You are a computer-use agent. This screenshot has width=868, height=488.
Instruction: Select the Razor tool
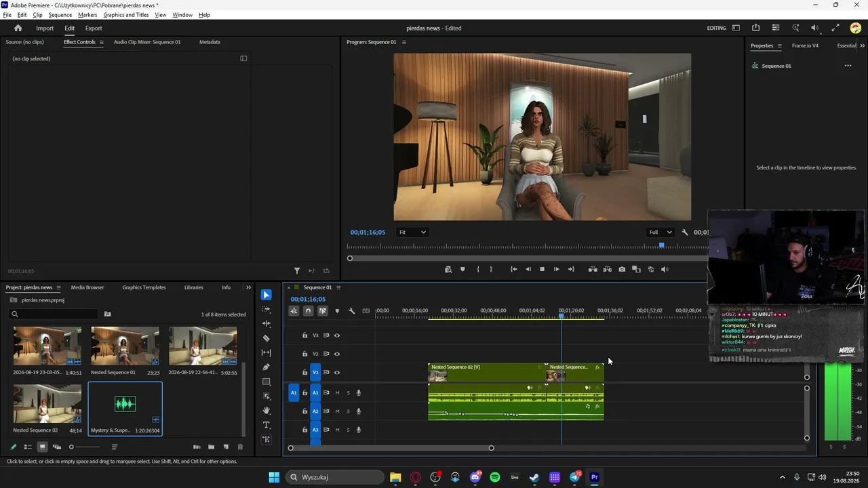267,338
